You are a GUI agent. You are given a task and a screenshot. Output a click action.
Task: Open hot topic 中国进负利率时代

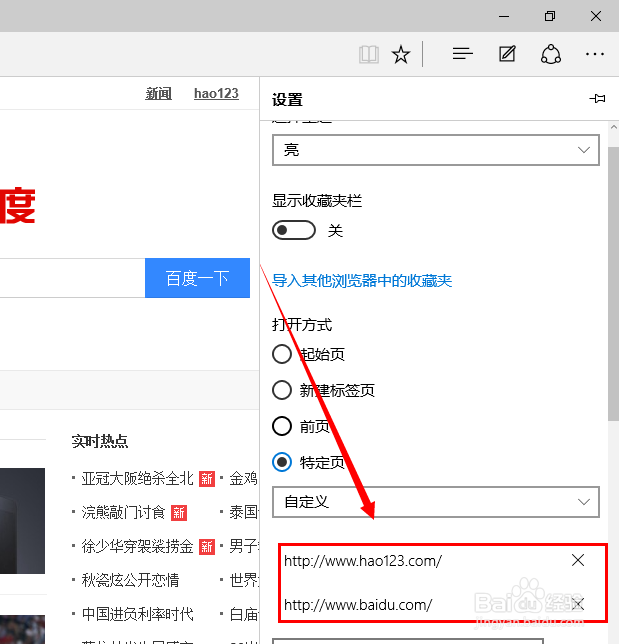coord(137,614)
